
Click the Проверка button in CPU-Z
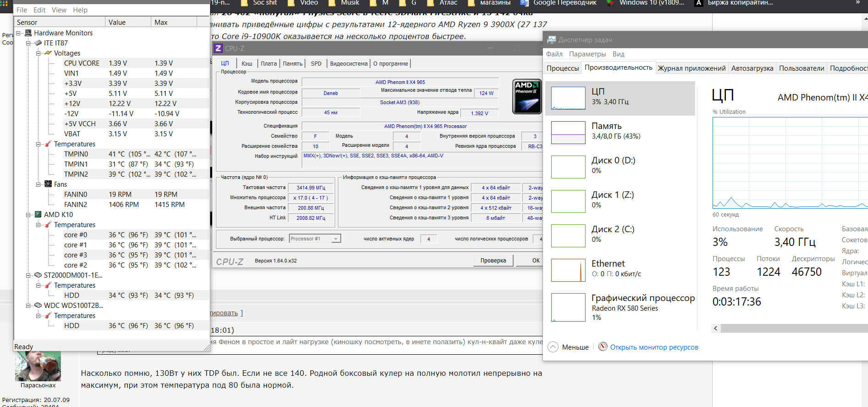coord(493,261)
